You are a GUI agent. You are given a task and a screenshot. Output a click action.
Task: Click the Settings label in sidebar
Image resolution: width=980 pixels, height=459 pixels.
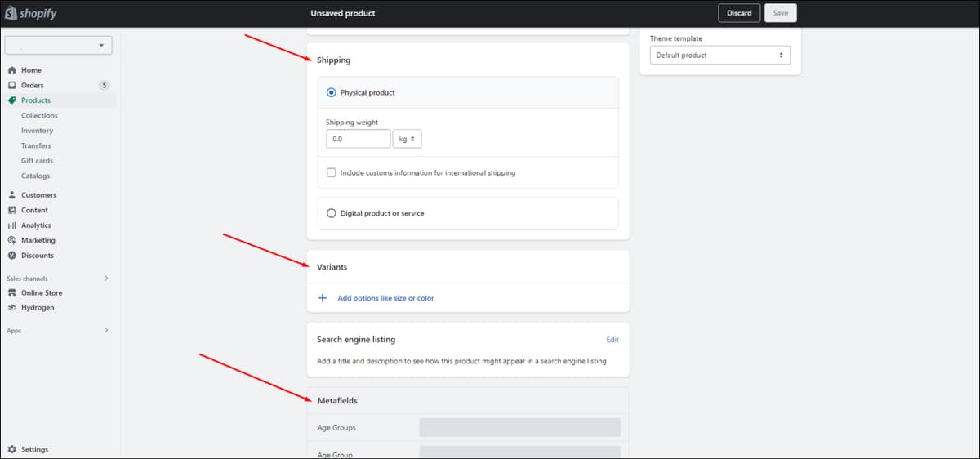[x=34, y=449]
